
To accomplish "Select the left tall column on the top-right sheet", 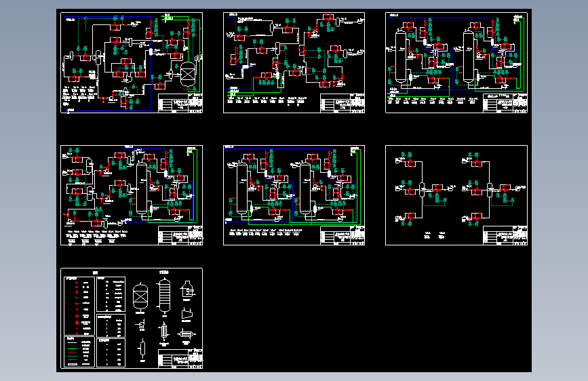I will click(x=401, y=56).
